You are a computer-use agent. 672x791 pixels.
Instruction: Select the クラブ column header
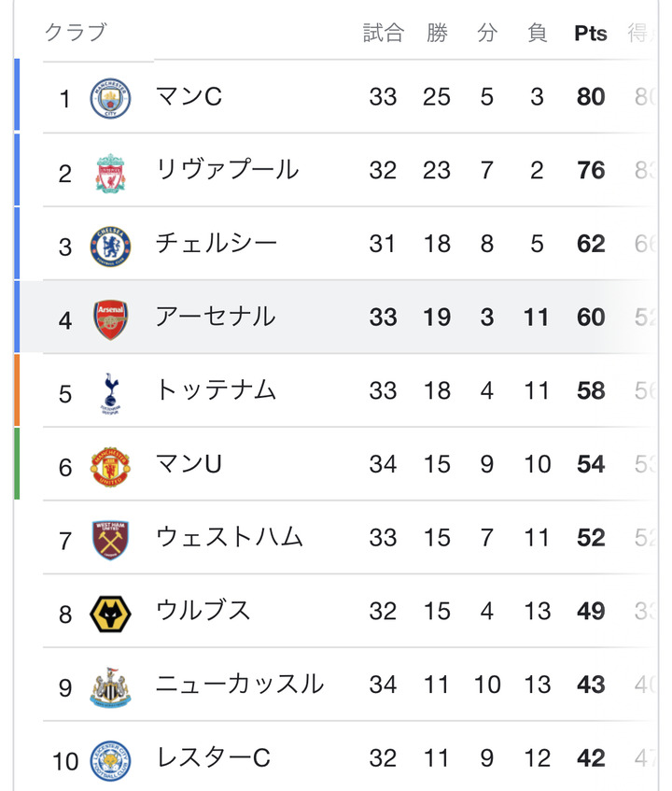[76, 33]
